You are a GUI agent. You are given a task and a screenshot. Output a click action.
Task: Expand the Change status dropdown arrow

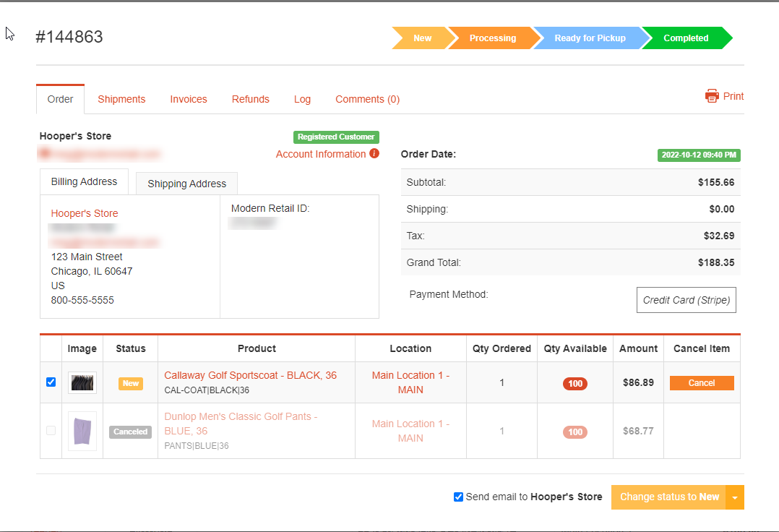click(x=735, y=497)
